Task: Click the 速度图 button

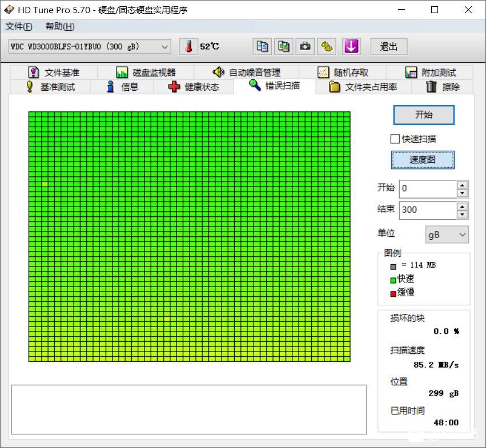Action: point(423,160)
